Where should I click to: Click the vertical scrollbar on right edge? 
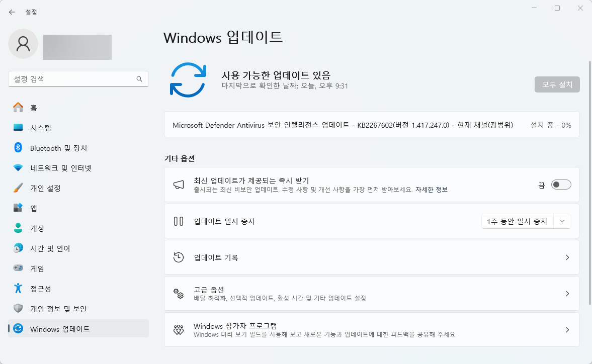pyautogui.click(x=589, y=183)
